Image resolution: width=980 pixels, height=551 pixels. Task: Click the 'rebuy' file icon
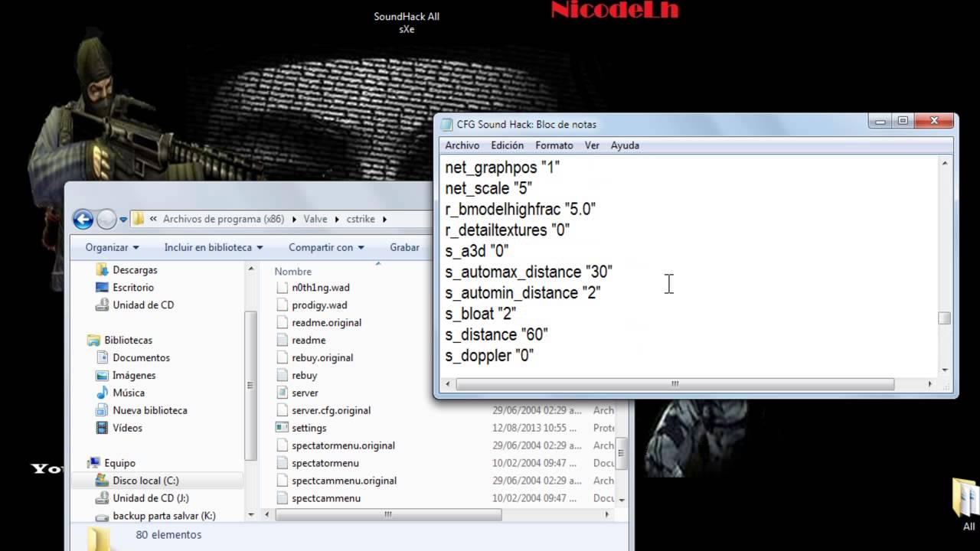pyautogui.click(x=281, y=375)
